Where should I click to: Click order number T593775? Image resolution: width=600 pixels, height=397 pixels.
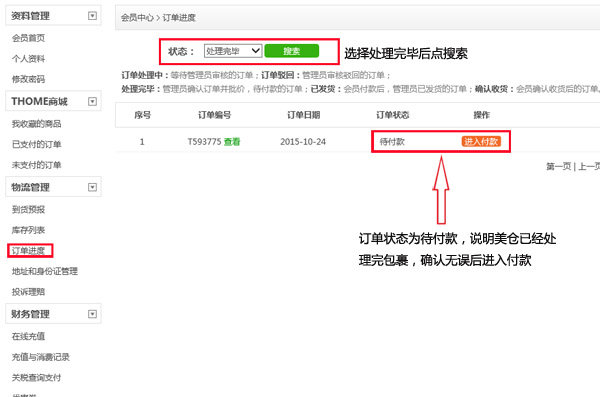coord(204,142)
